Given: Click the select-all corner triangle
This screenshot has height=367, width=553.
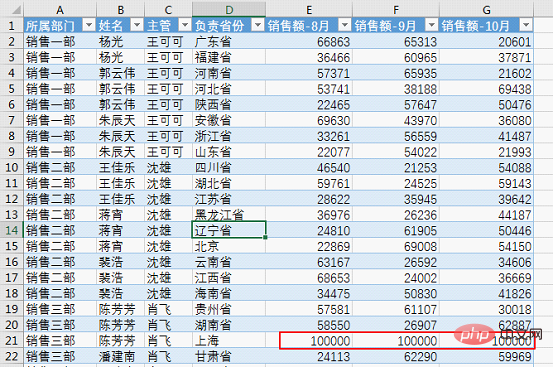Looking at the screenshot, I should (x=16, y=10).
